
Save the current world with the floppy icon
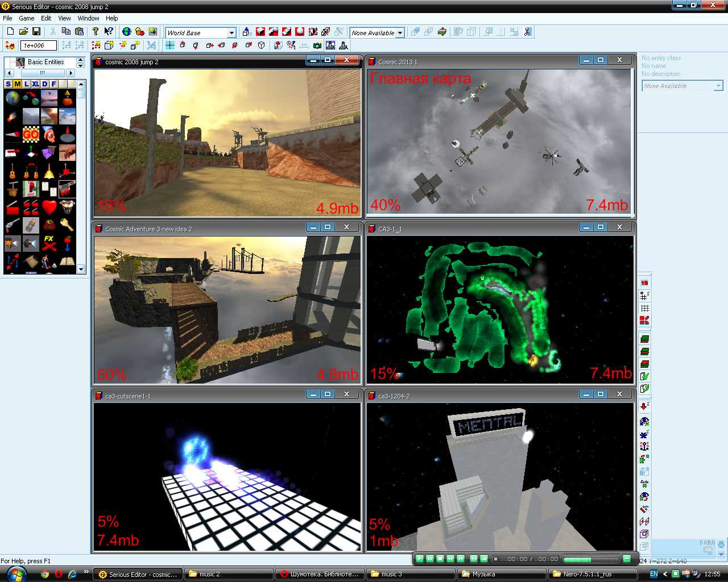(x=36, y=32)
